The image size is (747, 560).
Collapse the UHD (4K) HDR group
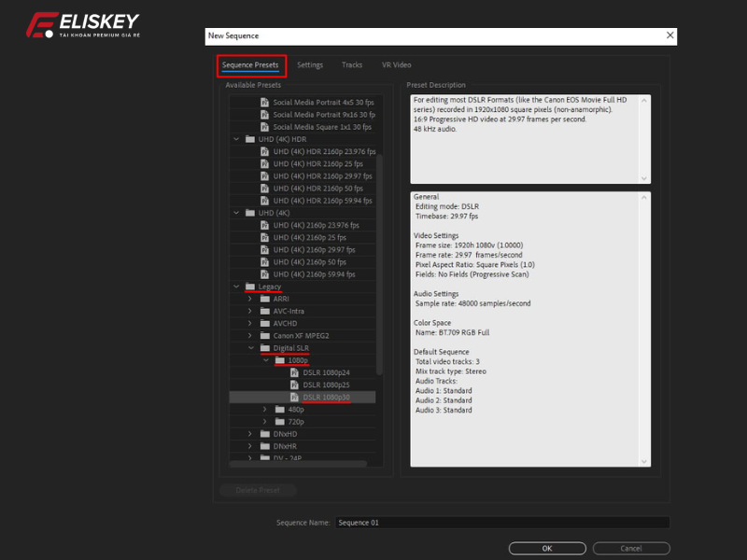pos(236,139)
